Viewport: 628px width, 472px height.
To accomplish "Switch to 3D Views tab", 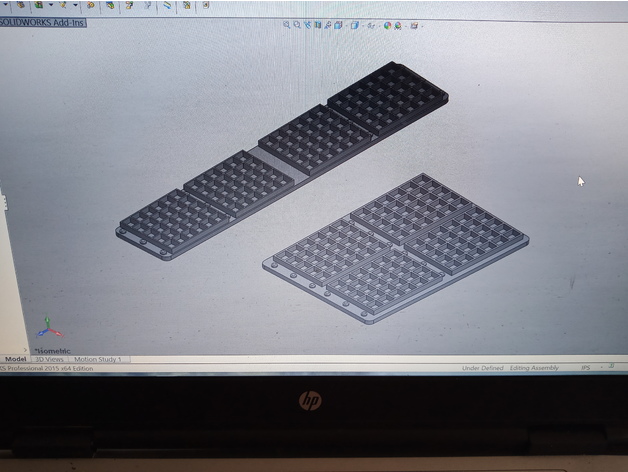I will [x=50, y=359].
